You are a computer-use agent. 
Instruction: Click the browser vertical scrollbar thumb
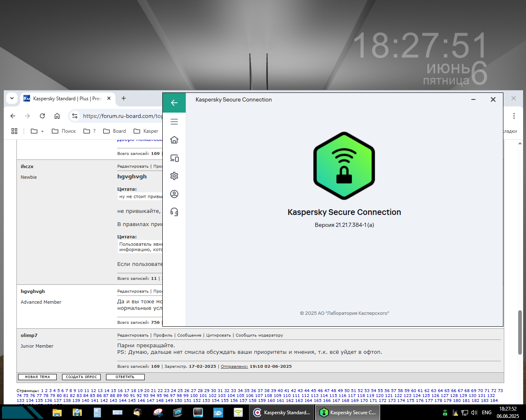pyautogui.click(x=520, y=332)
